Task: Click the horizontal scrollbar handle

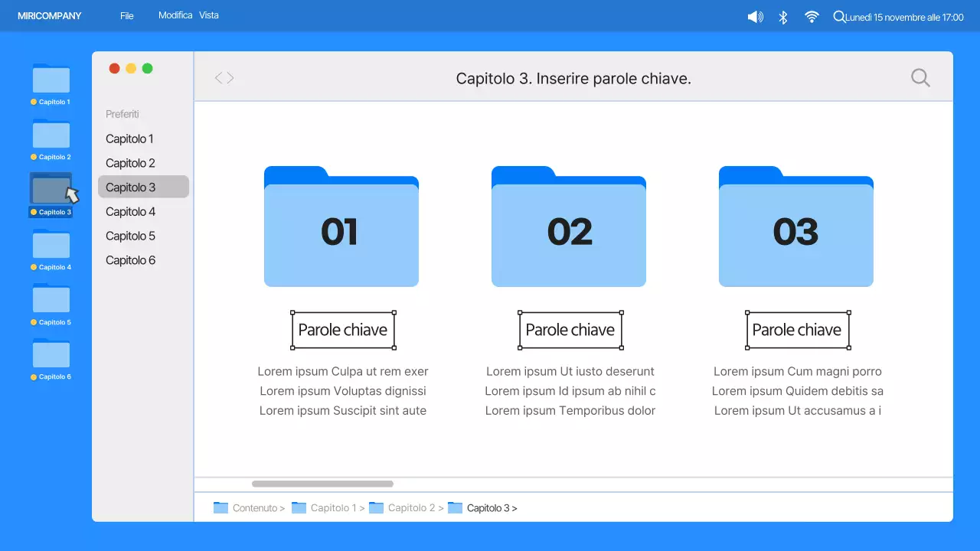Action: [x=322, y=483]
